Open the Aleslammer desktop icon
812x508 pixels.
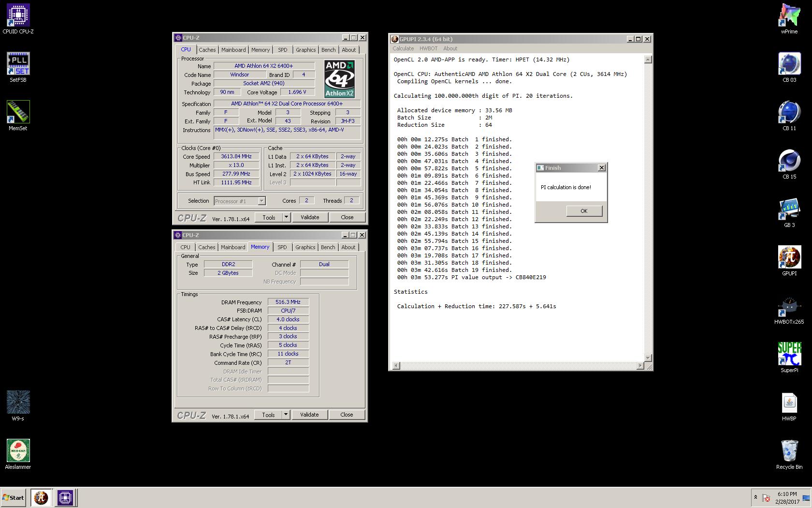click(18, 454)
